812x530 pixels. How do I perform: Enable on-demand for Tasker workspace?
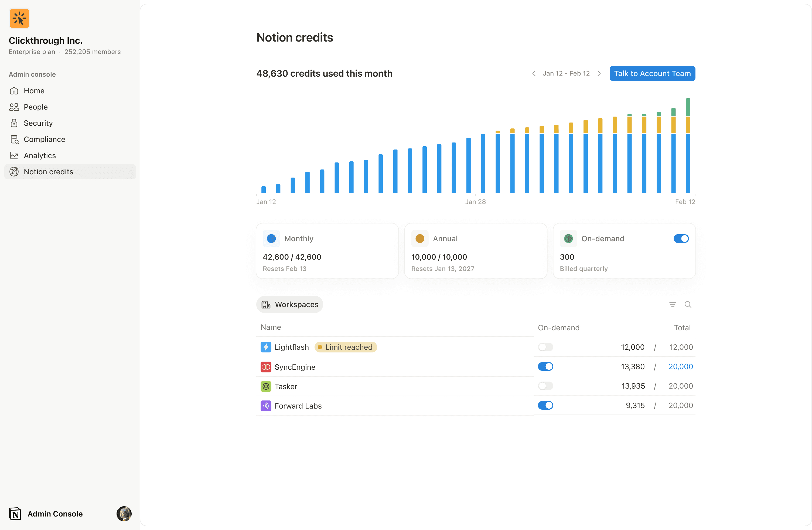545,386
